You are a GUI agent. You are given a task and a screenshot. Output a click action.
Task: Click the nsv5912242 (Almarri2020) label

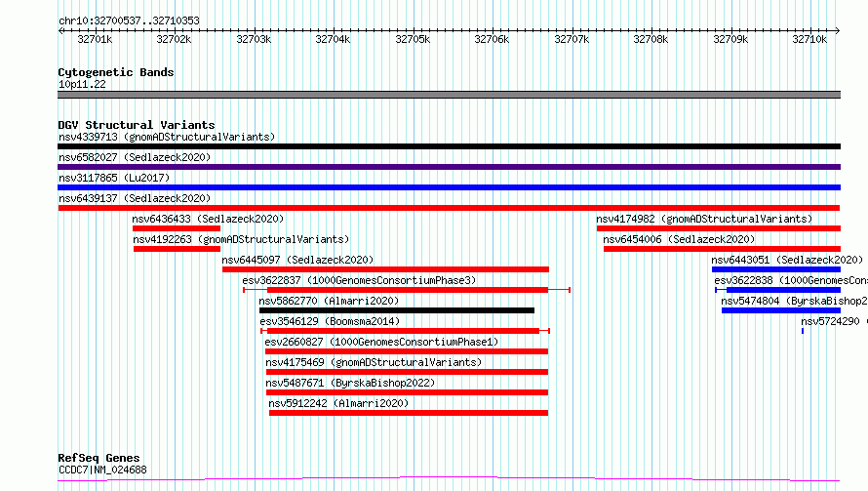click(x=338, y=403)
